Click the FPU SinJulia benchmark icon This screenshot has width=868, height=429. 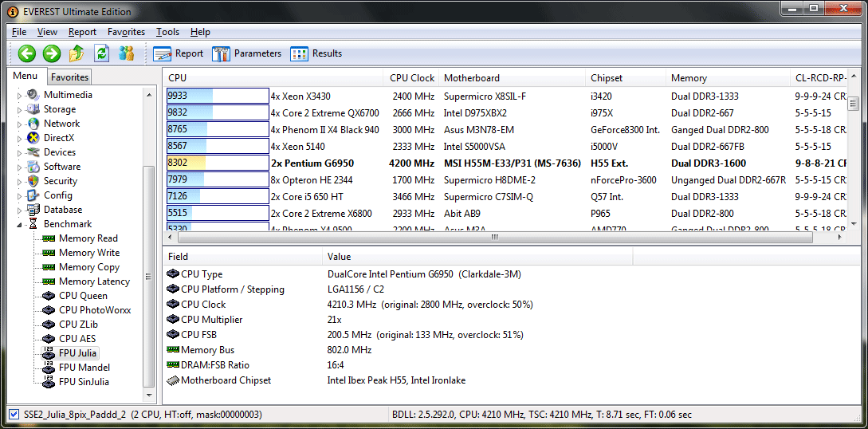(49, 381)
